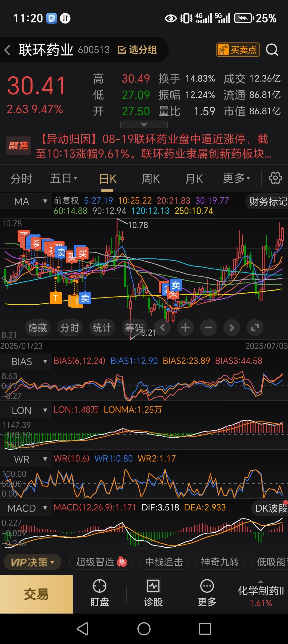Open the MACD indicator dropdown
This screenshot has height=644, width=288.
point(26,508)
